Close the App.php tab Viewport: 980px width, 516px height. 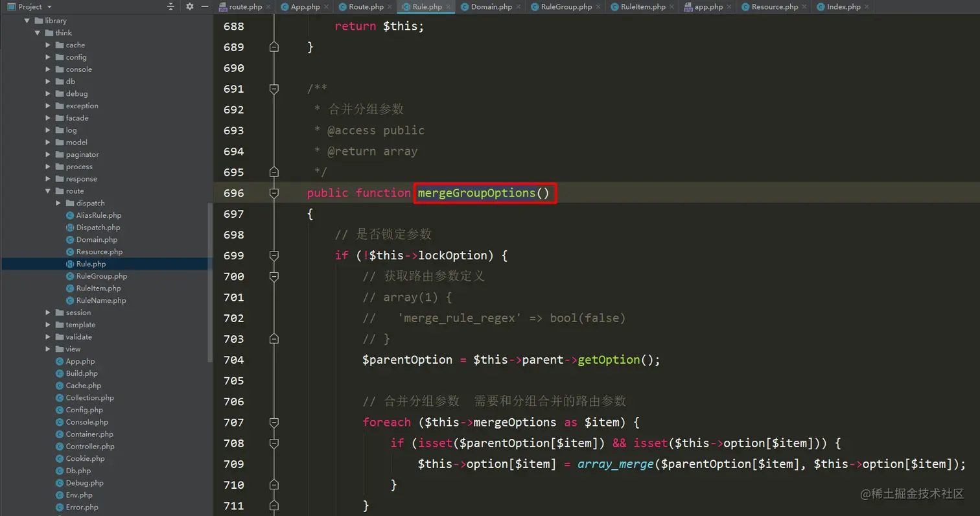coord(325,7)
